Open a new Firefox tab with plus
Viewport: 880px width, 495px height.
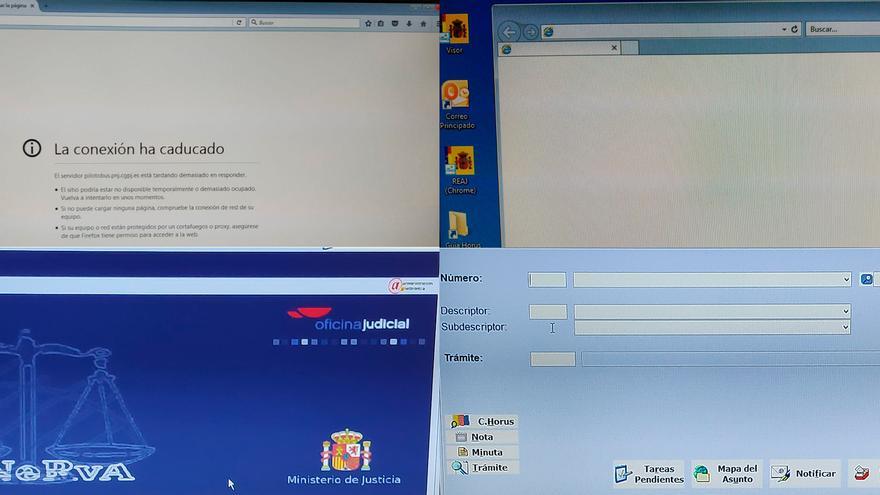coord(45,6)
